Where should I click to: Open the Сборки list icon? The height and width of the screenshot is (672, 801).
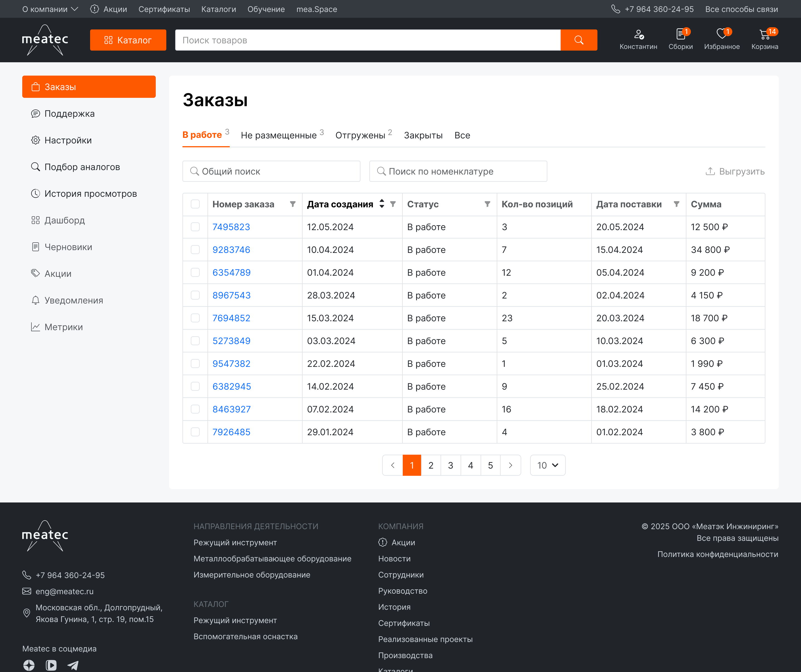pos(680,35)
